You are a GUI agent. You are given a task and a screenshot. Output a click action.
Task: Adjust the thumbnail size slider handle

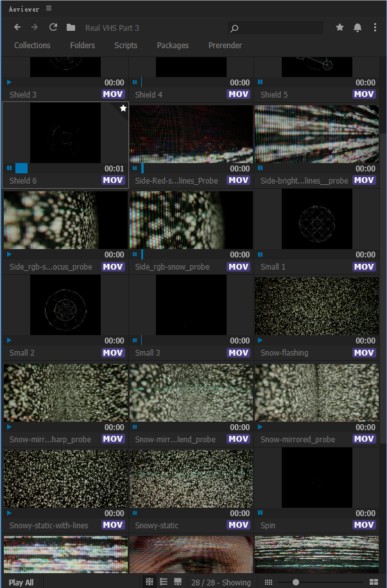click(x=296, y=582)
